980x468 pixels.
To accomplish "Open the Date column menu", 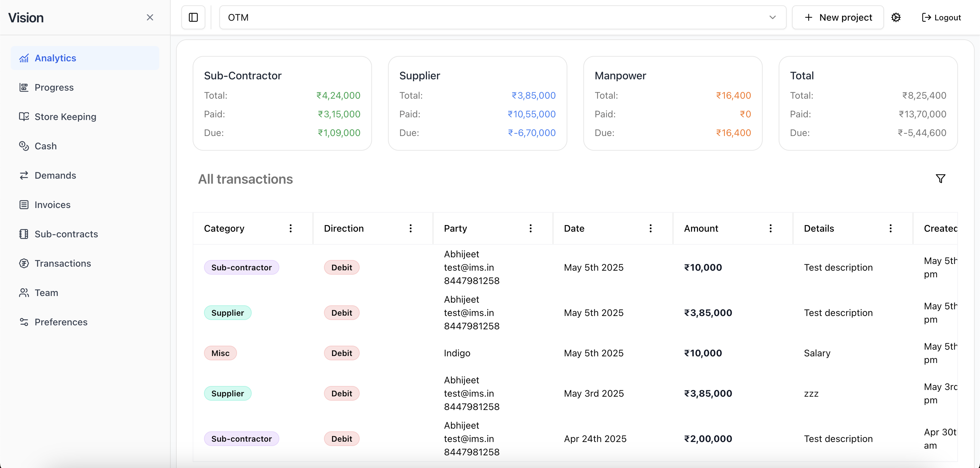I will [651, 228].
